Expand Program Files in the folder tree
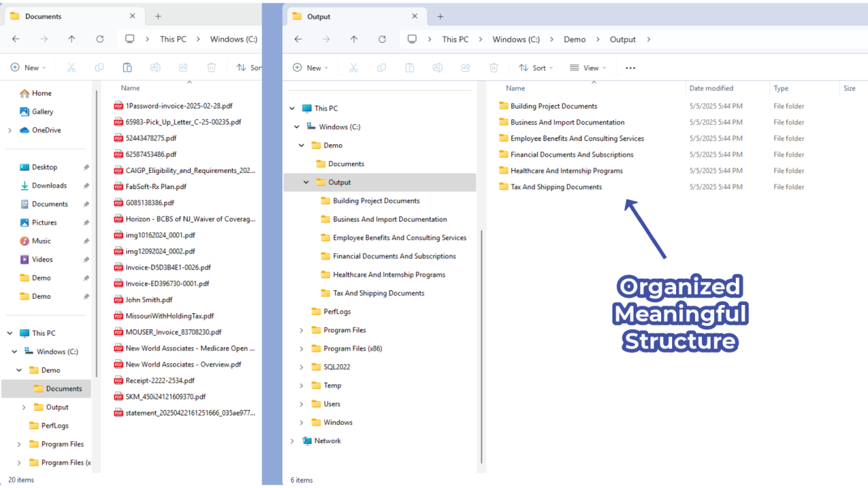The width and height of the screenshot is (868, 488). pyautogui.click(x=302, y=329)
